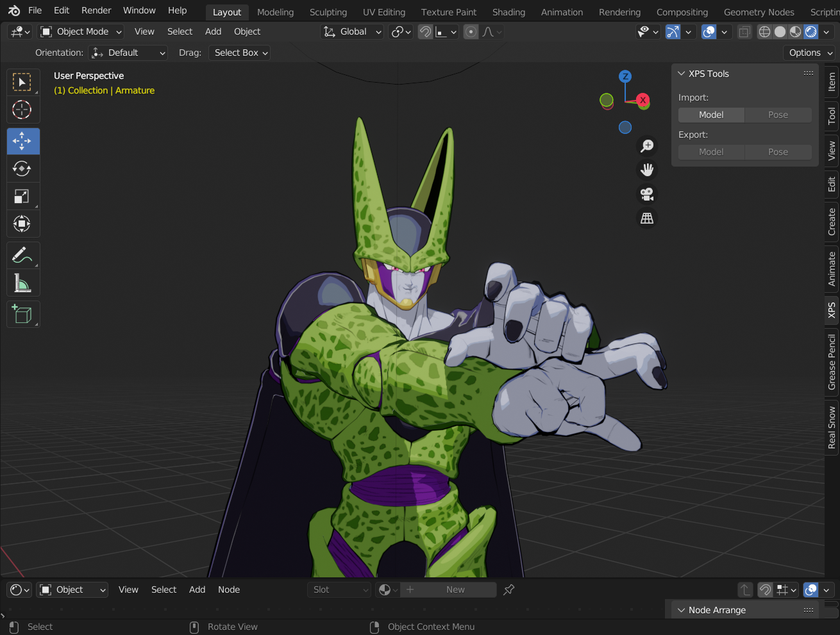The height and width of the screenshot is (635, 840).
Task: Click the pin icon in node editor
Action: click(x=509, y=590)
